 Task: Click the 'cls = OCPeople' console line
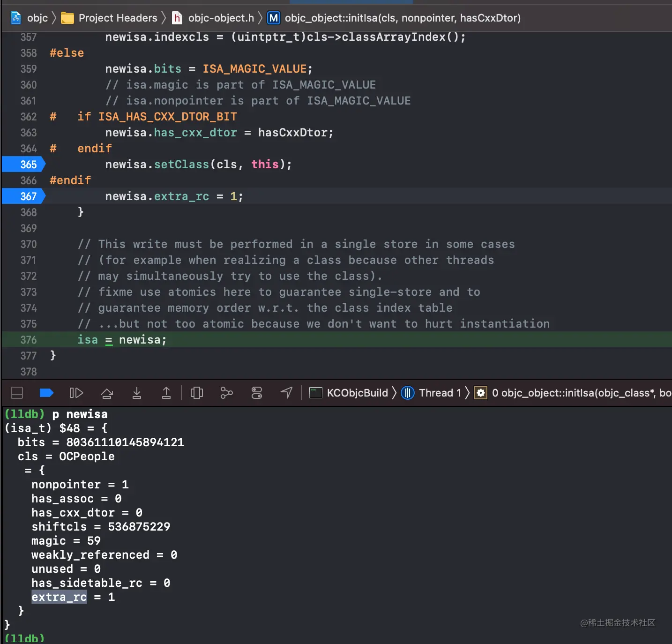click(66, 457)
